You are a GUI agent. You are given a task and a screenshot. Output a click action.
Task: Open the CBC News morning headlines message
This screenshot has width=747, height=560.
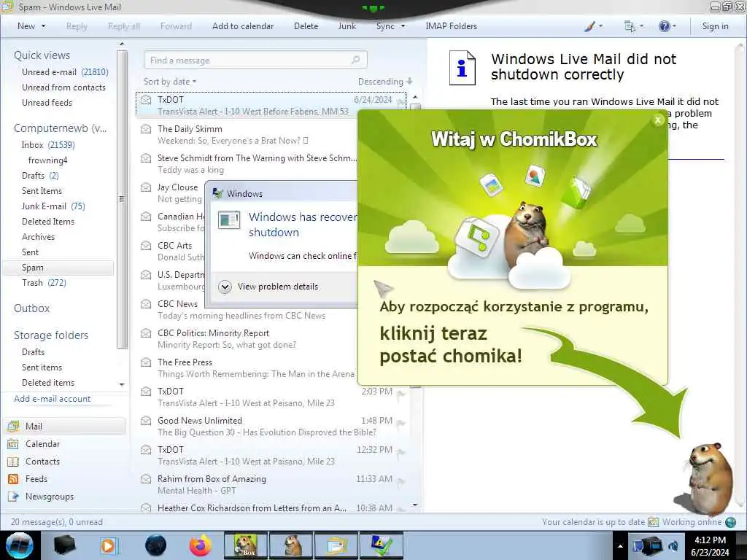[x=248, y=309]
